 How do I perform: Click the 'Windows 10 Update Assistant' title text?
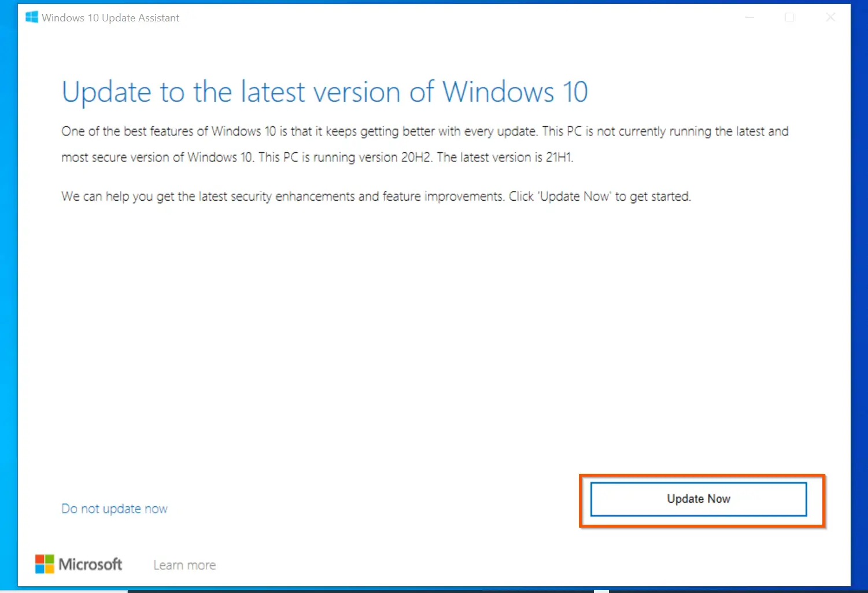click(x=110, y=18)
